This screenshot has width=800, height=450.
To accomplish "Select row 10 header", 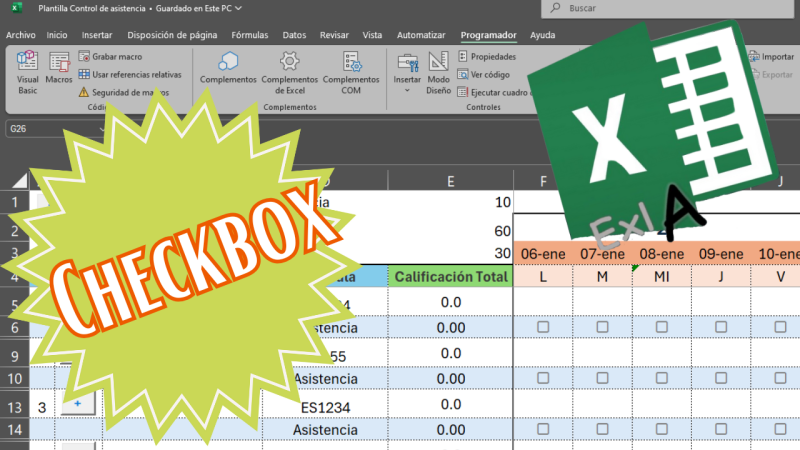I will point(15,379).
